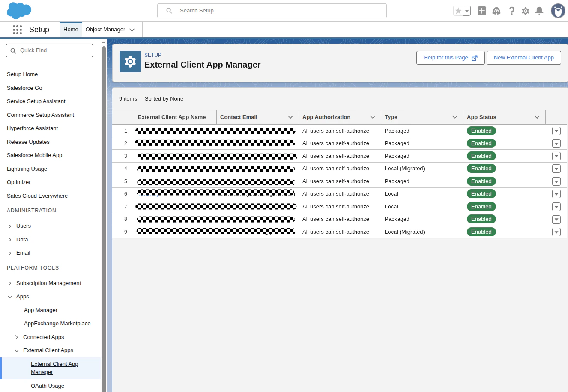The width and height of the screenshot is (568, 392).
Task: Click Local (Migrated) type in row 4
Action: coord(405,169)
